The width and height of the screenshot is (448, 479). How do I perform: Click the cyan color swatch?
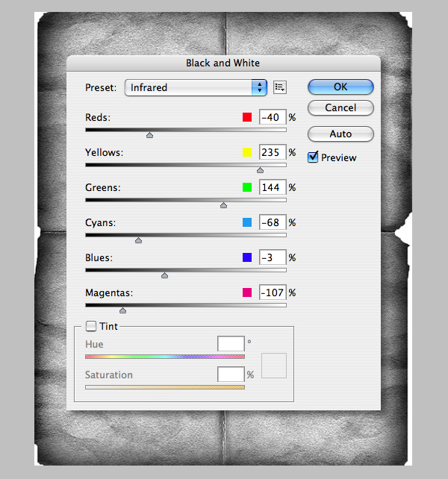(x=247, y=222)
